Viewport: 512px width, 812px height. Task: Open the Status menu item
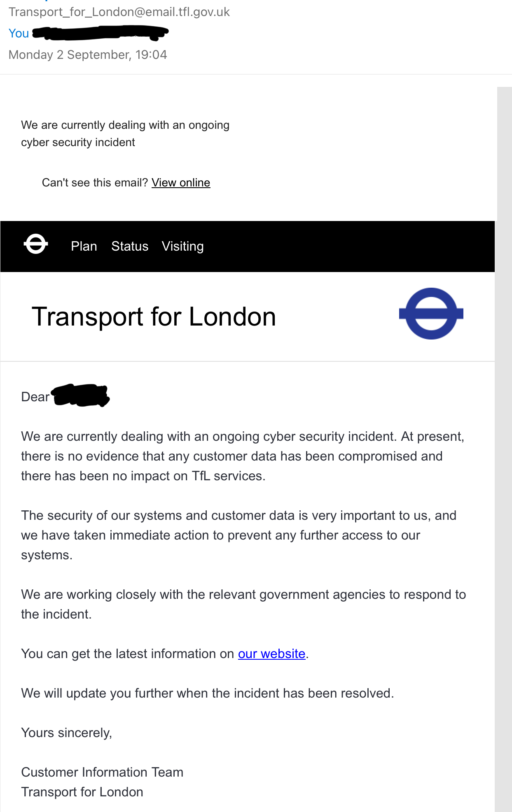(x=130, y=246)
